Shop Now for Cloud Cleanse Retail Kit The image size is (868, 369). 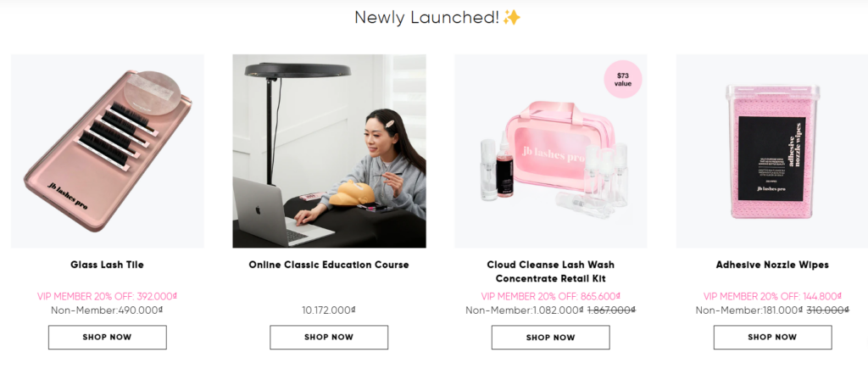tap(551, 337)
